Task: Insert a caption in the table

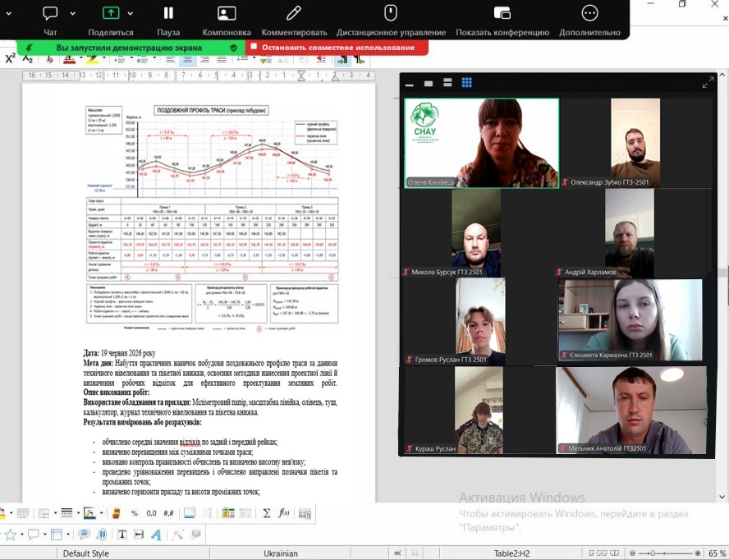Action: 190,513
